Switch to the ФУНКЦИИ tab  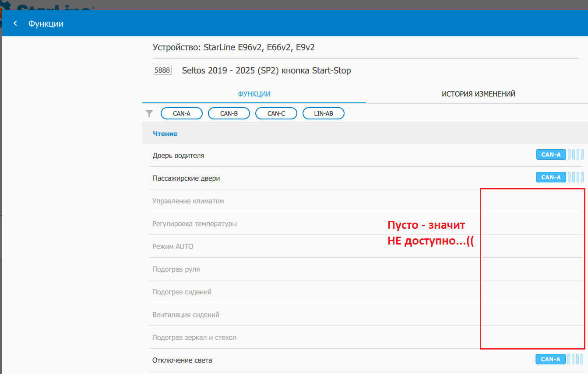tap(254, 94)
